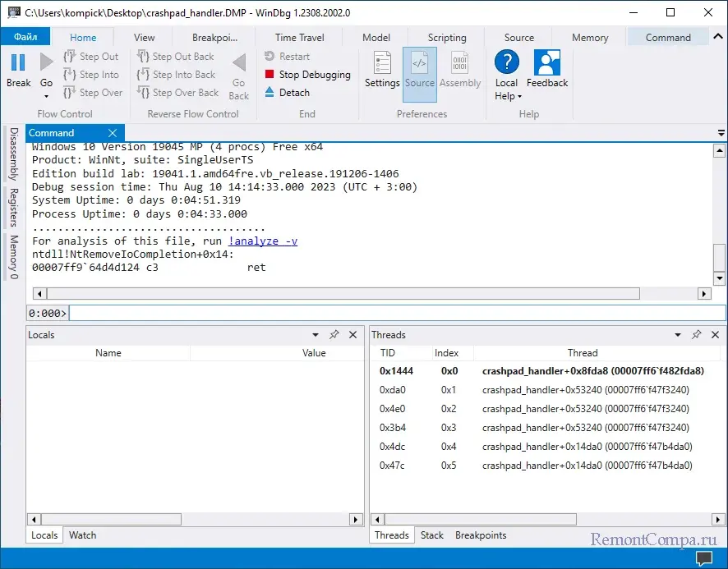This screenshot has height=569, width=728.
Task: Open Threads panel options dropdown
Action: 678,335
